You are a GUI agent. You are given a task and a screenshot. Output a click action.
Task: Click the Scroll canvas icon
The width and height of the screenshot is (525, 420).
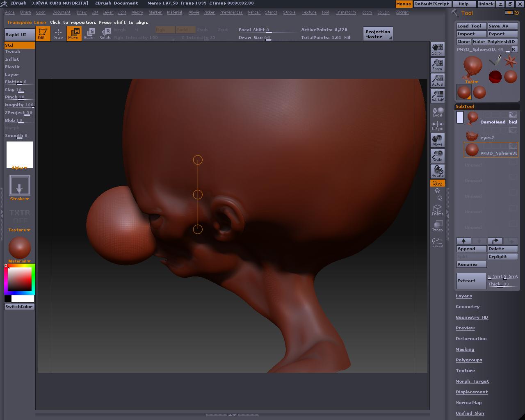tap(437, 49)
